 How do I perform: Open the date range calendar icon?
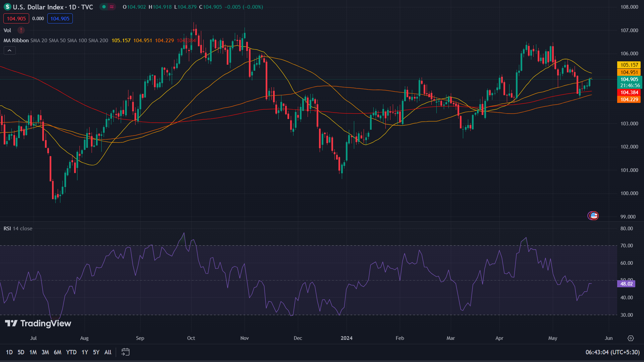[x=125, y=352]
